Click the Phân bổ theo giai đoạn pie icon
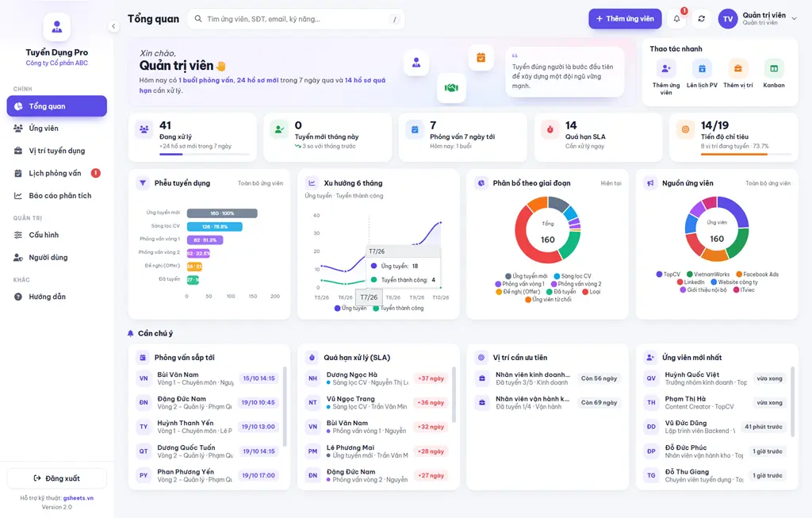Screen dimensions: 812x518 (x=481, y=183)
